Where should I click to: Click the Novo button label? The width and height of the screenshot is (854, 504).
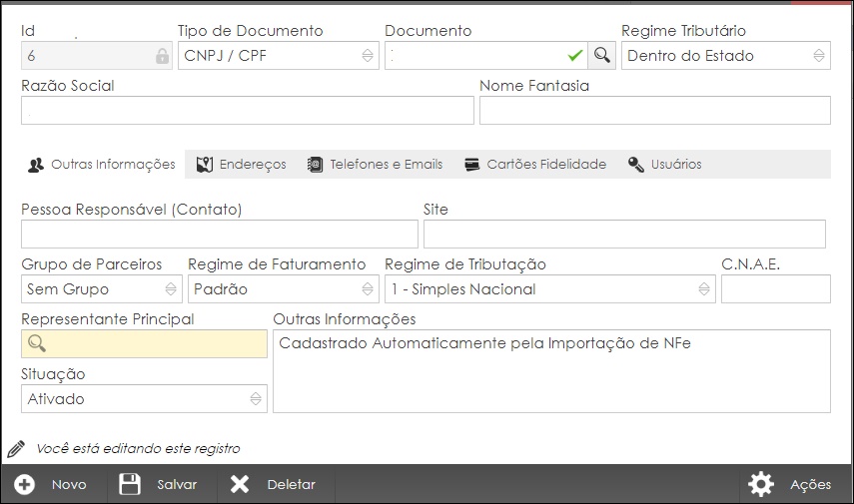click(69, 484)
